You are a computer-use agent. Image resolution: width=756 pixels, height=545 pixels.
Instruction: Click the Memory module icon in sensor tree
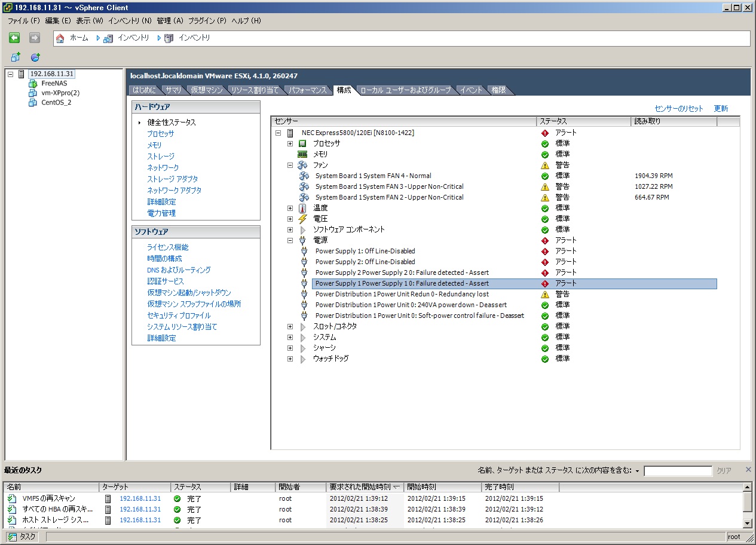302,154
